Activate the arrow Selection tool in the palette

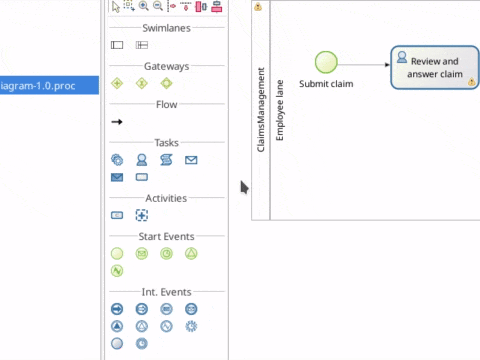tap(116, 6)
